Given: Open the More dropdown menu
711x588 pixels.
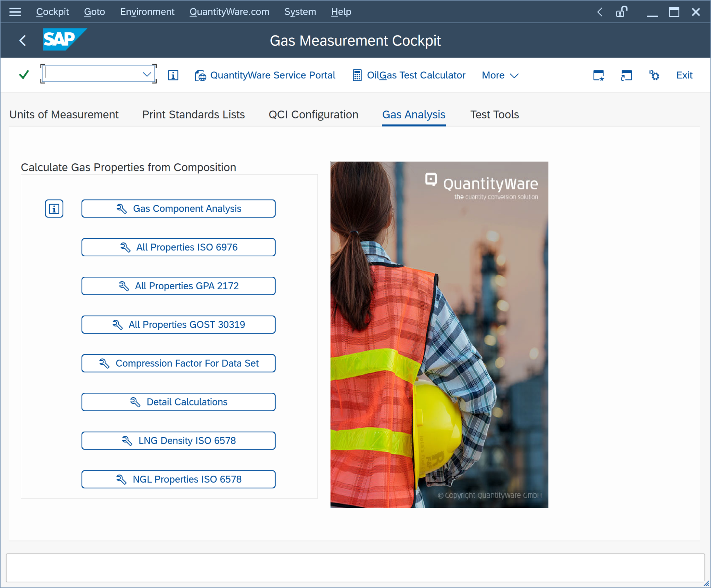Looking at the screenshot, I should (x=500, y=75).
